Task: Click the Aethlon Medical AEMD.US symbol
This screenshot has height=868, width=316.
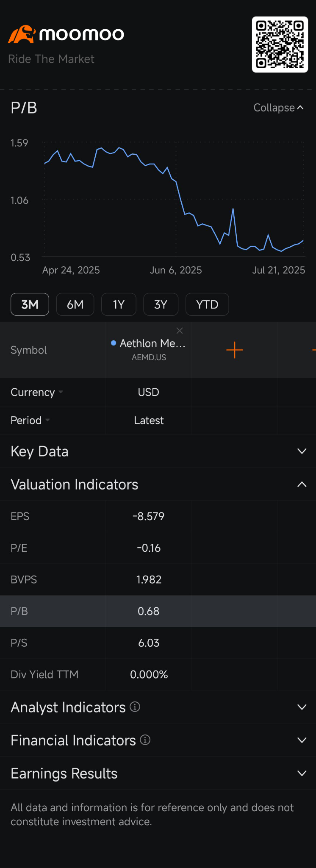Action: [x=148, y=350]
